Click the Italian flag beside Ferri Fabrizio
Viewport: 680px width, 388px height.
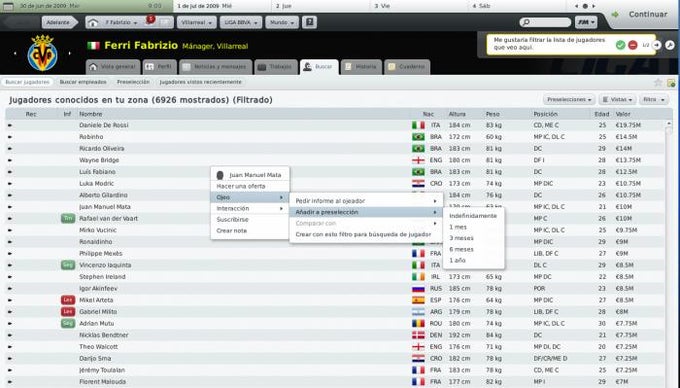(x=93, y=46)
